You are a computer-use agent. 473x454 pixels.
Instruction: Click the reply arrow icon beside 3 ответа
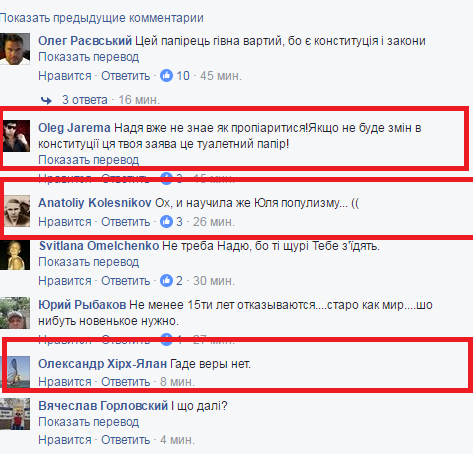tap(46, 100)
